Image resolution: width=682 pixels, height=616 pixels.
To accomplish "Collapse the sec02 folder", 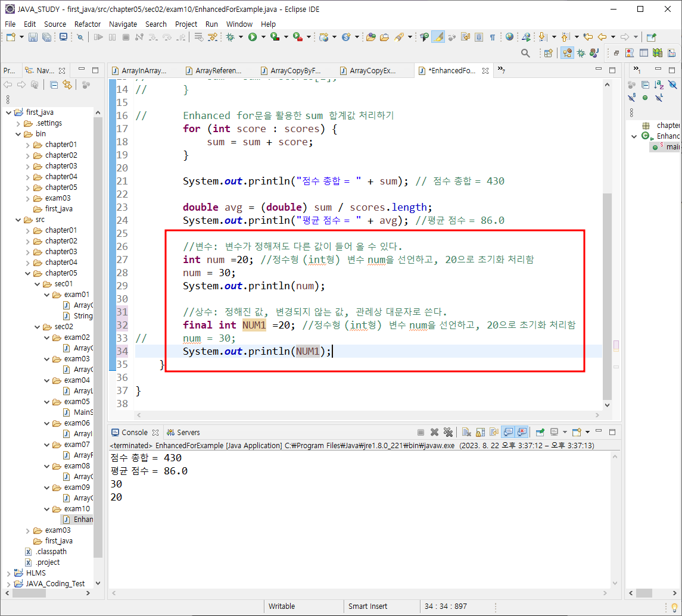I will coord(38,327).
